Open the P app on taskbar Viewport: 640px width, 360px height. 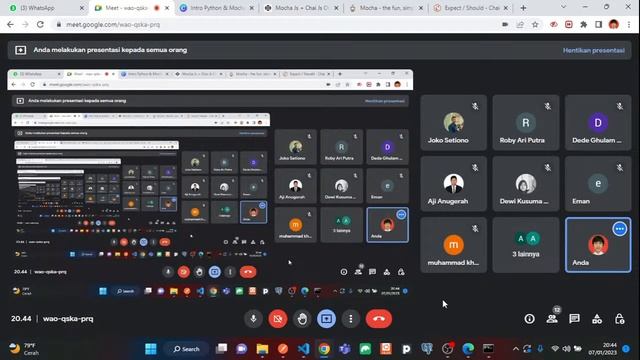(x=406, y=349)
